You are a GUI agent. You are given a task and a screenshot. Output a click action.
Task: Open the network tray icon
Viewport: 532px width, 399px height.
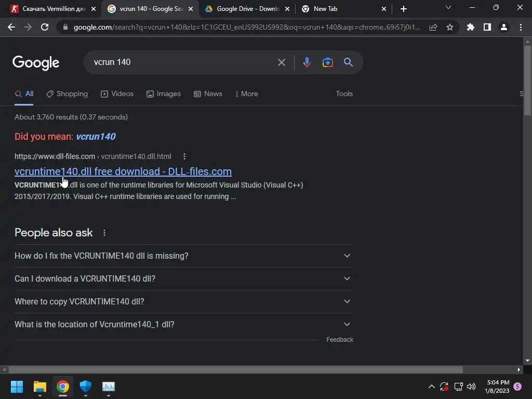click(x=458, y=387)
